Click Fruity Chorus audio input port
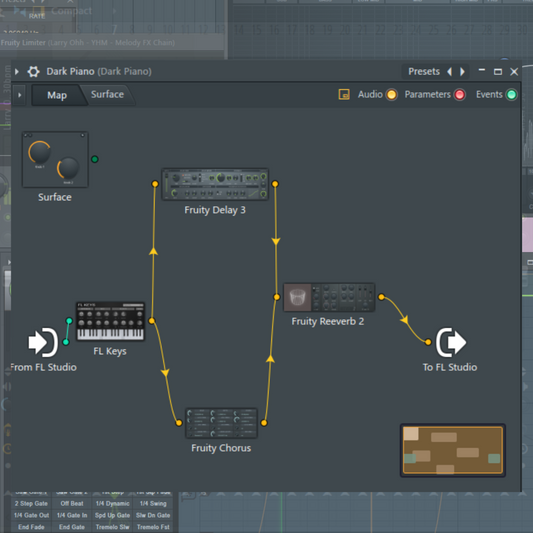 (179, 423)
